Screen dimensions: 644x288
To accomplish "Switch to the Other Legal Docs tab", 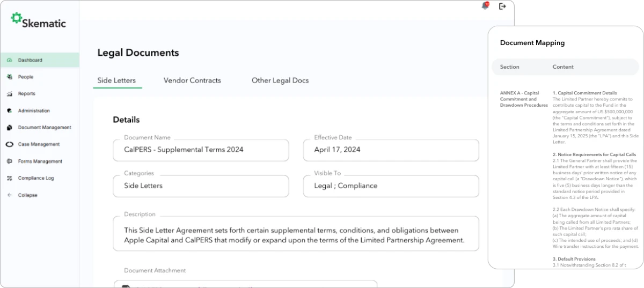I will [x=280, y=80].
